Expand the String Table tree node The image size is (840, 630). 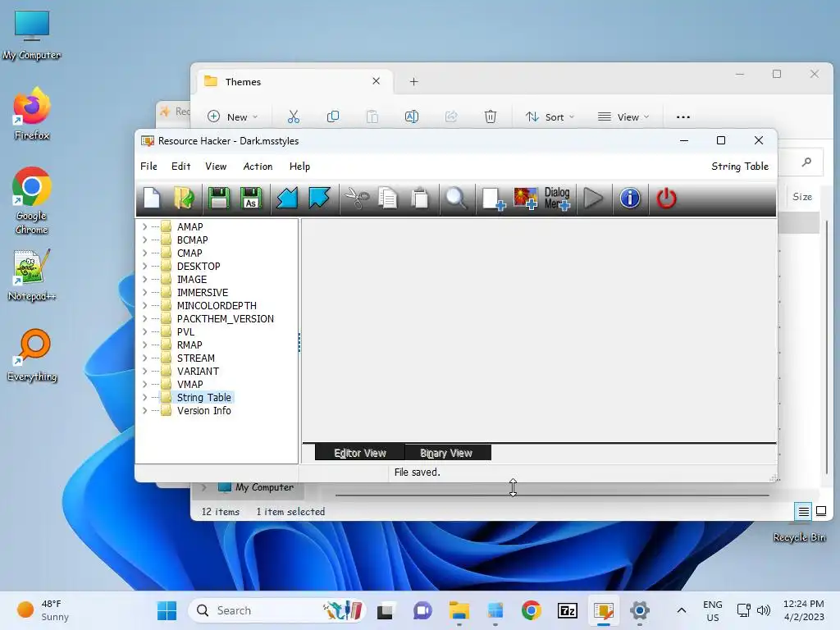coord(144,398)
